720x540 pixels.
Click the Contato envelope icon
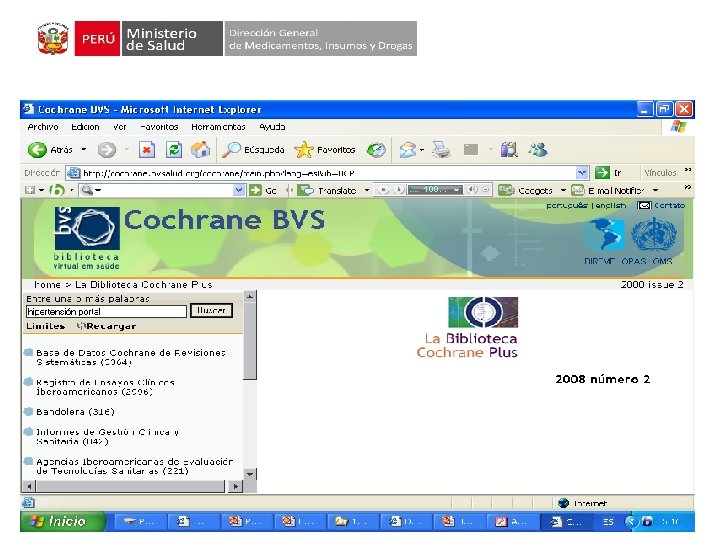(644, 205)
